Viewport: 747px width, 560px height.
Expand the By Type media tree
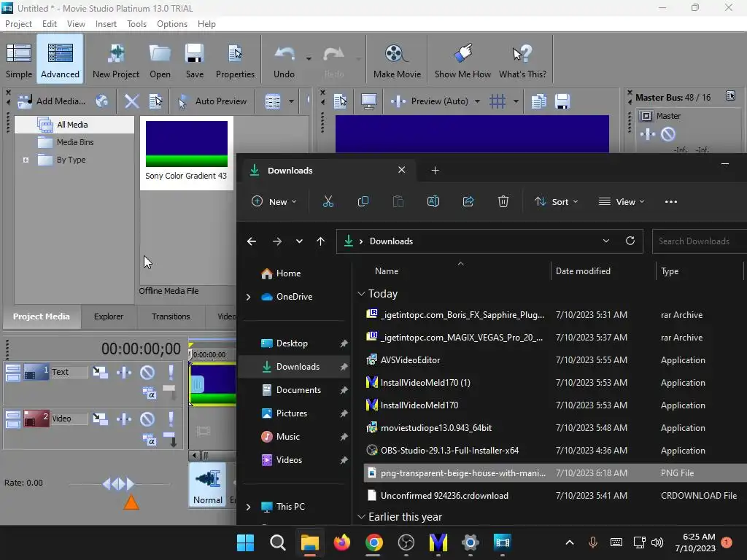coord(26,160)
